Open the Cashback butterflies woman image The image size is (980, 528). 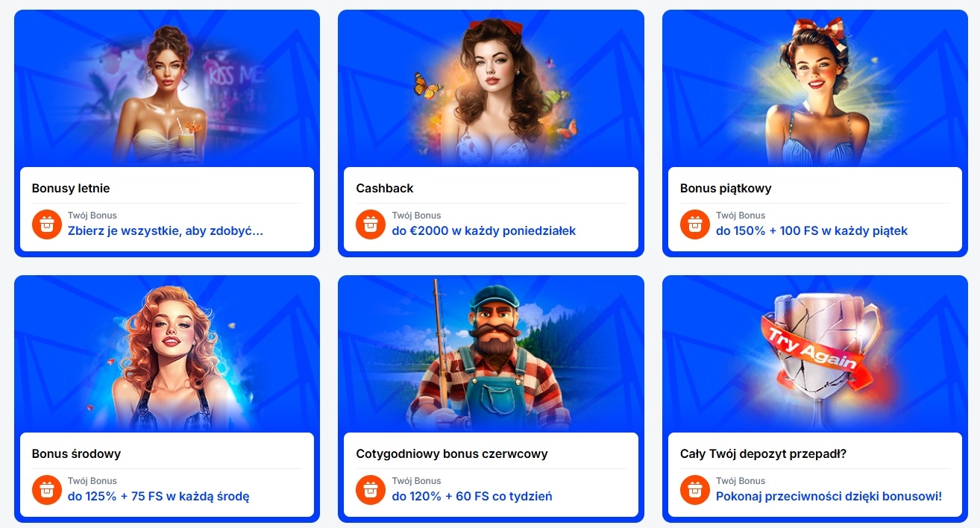(x=491, y=89)
